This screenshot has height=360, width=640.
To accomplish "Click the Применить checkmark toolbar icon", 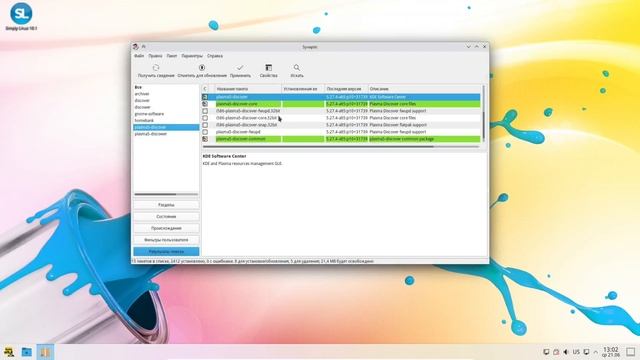I will pos(240,68).
